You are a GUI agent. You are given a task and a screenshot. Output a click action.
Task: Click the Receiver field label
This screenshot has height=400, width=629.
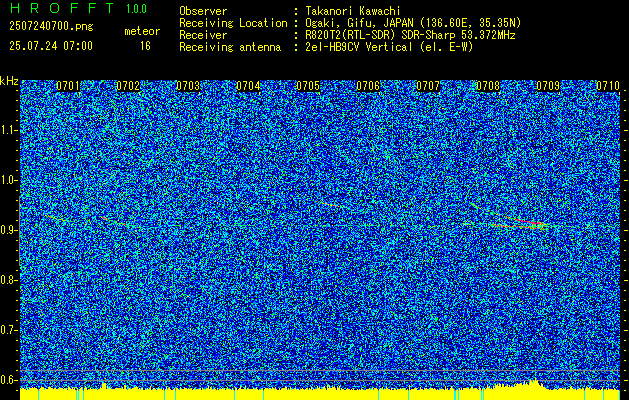[203, 35]
